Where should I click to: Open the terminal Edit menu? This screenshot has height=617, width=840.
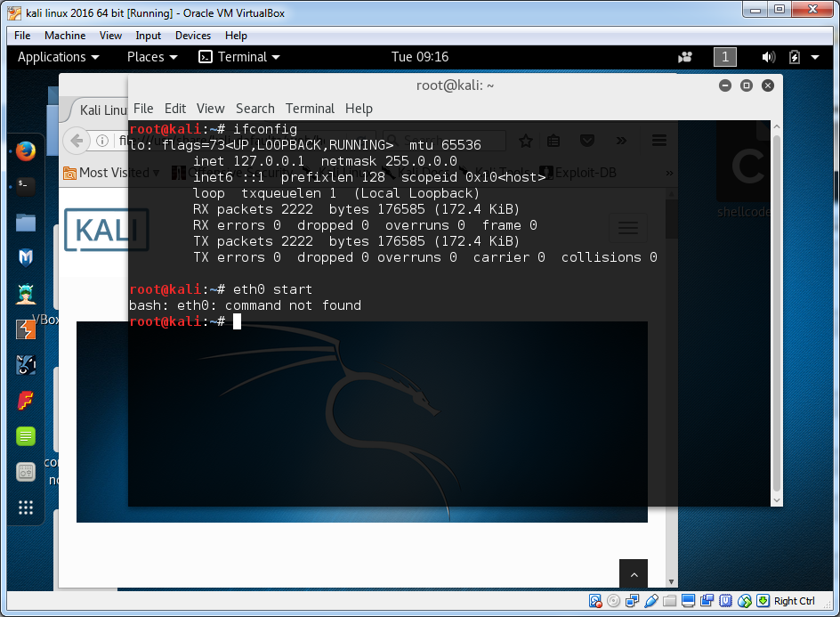175,109
